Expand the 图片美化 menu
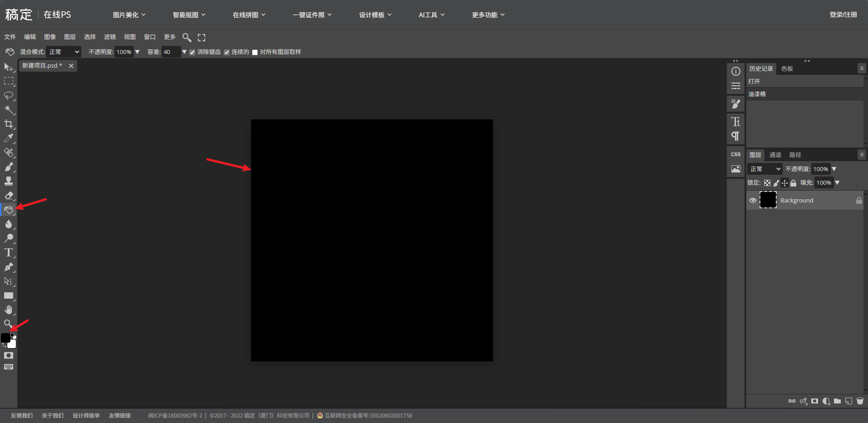This screenshot has height=423, width=868. [x=129, y=15]
